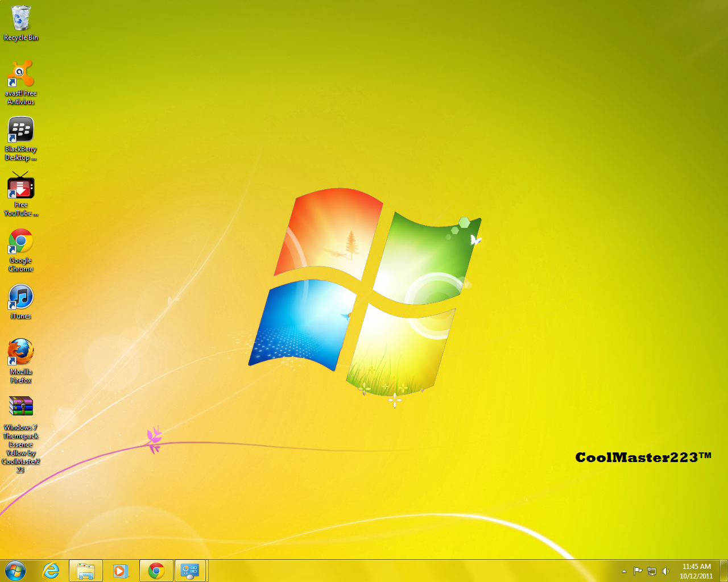
Task: Select the Windows 7 Themepack WinRAR archive
Action: 21,406
